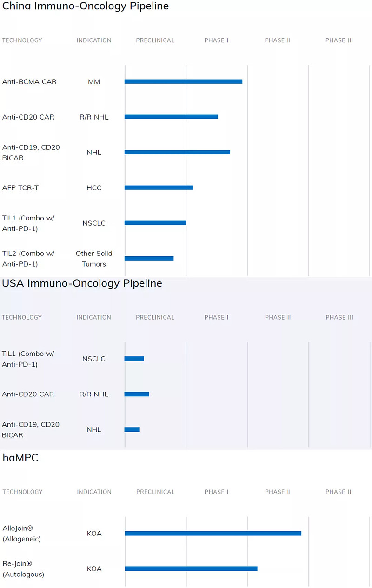Click Phase II header in USA pipeline table
372x588 pixels.
[x=278, y=318]
